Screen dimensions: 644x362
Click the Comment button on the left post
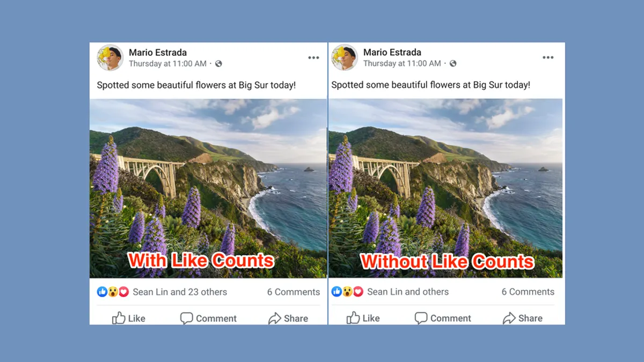(208, 318)
